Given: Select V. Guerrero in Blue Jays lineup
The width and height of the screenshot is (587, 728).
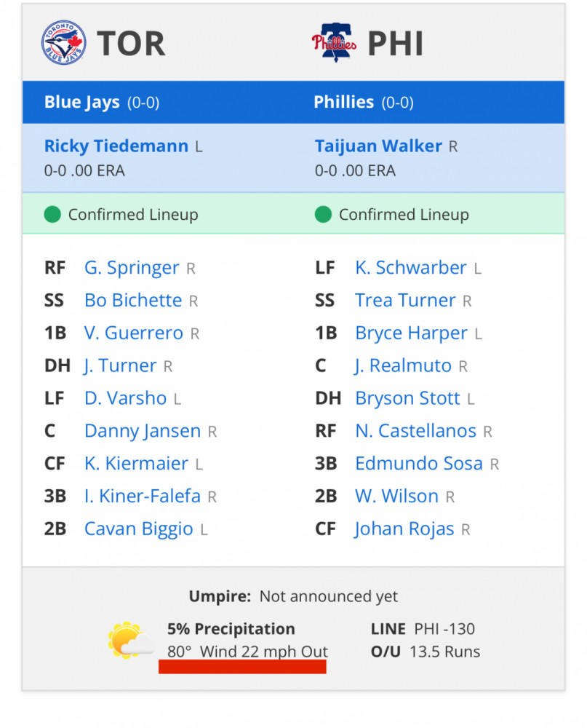Looking at the screenshot, I should coord(134,333).
